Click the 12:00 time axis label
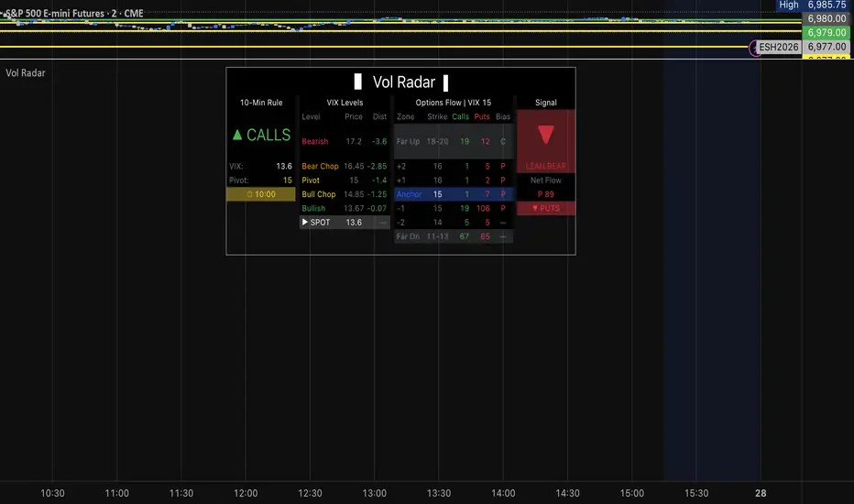 pyautogui.click(x=246, y=493)
